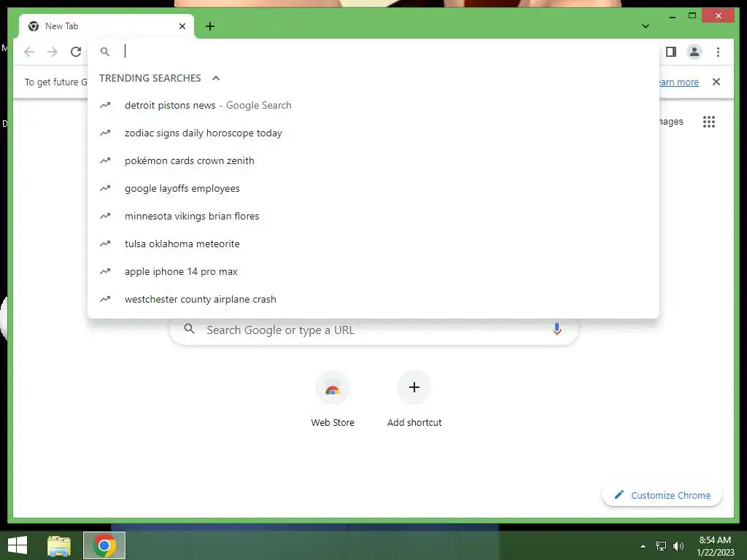
Task: Click Search Google or type a URL box
Action: 374,330
